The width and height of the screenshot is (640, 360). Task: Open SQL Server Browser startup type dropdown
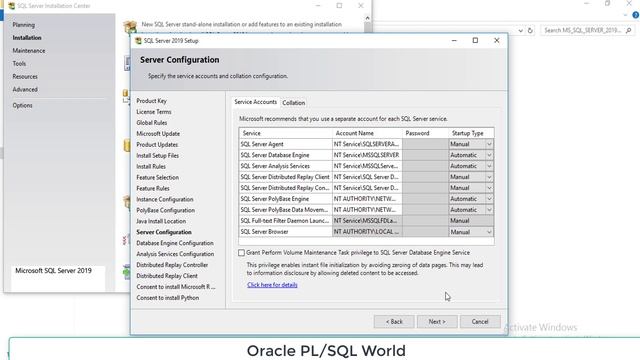click(x=489, y=232)
